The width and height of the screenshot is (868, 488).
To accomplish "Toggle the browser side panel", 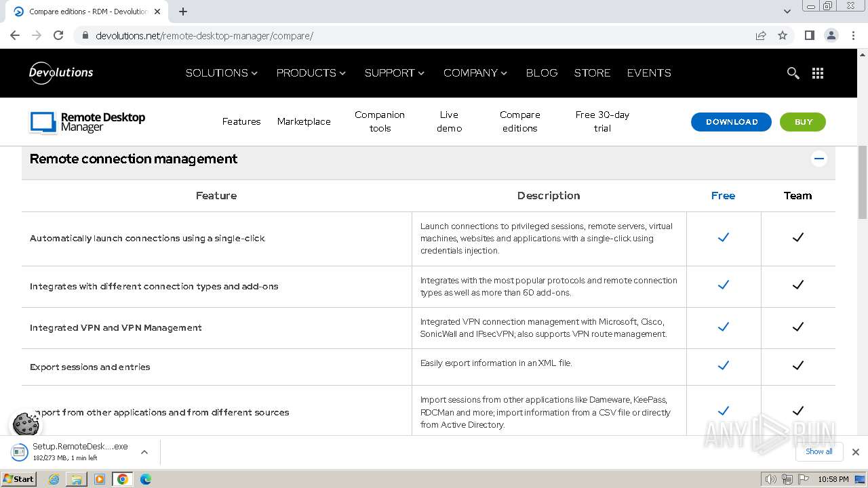I will click(809, 35).
